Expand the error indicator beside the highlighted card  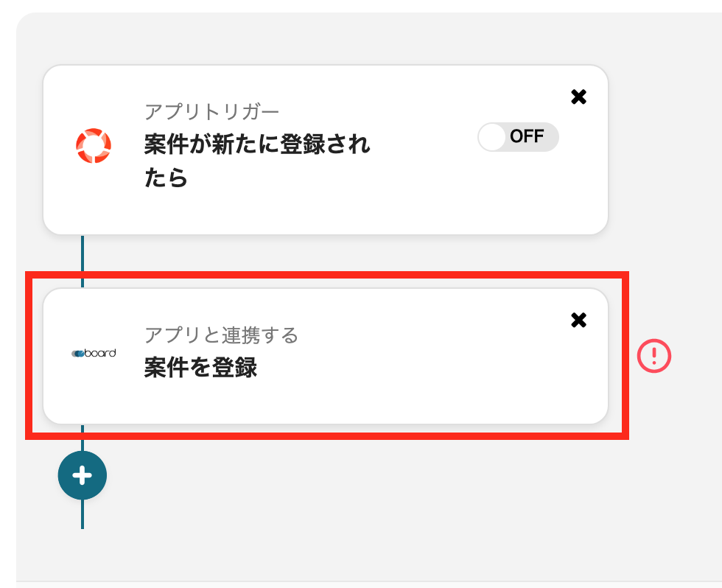coord(653,356)
